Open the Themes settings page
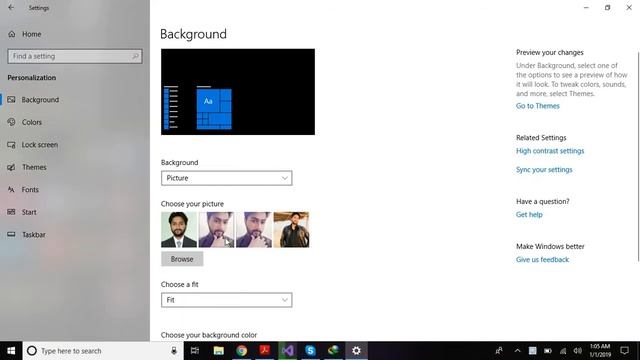Screen dimensions: 640x360 click(x=34, y=167)
